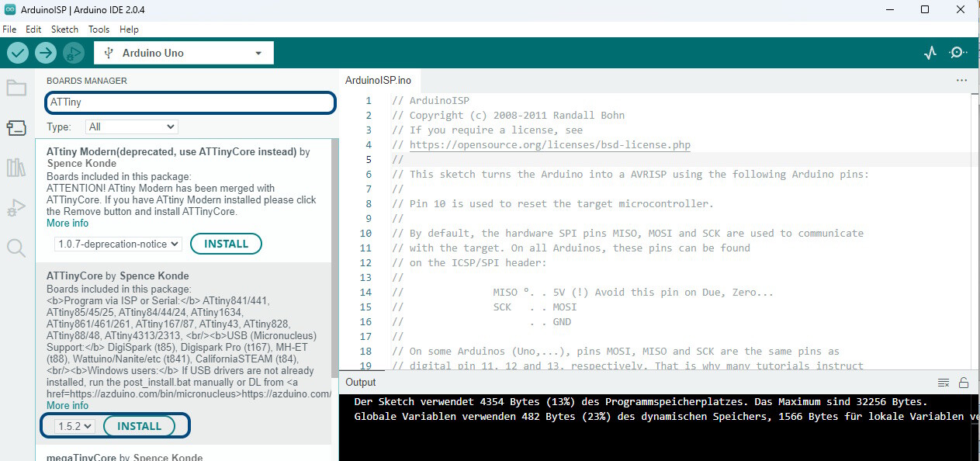This screenshot has height=461, width=980.
Task: Clear output using the lines icon
Action: tap(944, 383)
